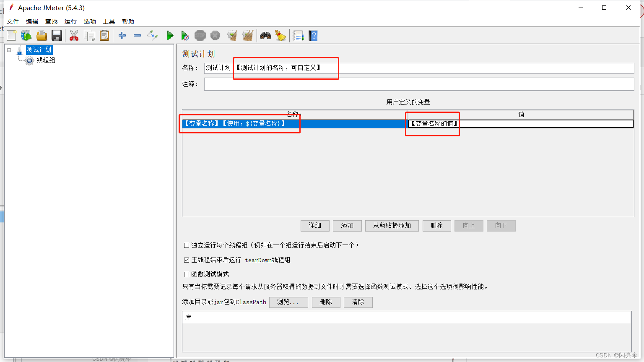
Task: Click the 【变量名称的值】 value cell
Action: 521,124
